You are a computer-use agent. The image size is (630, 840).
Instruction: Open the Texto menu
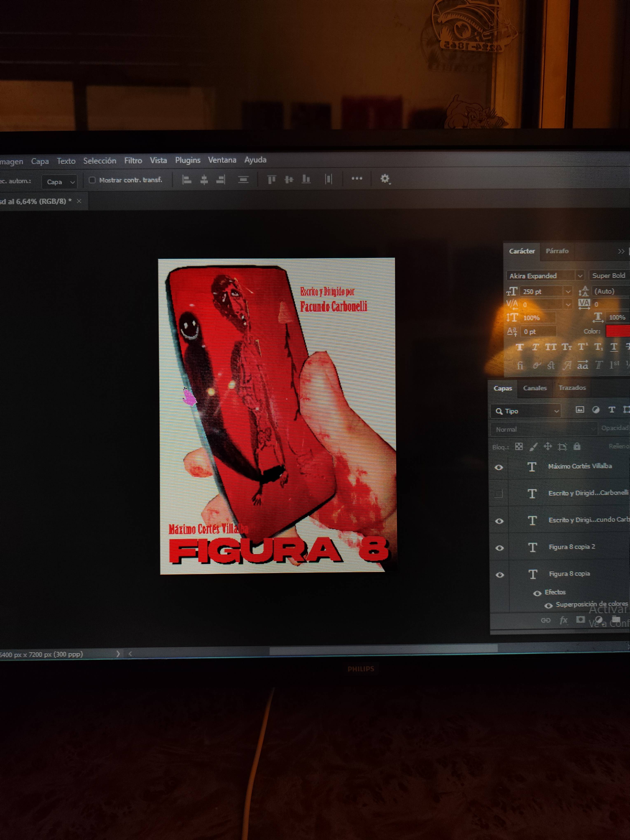(66, 161)
